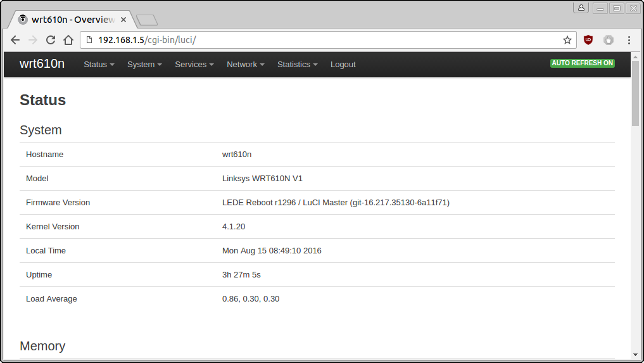Click the Load Average label
Viewport: 644px width, 363px height.
coord(51,299)
